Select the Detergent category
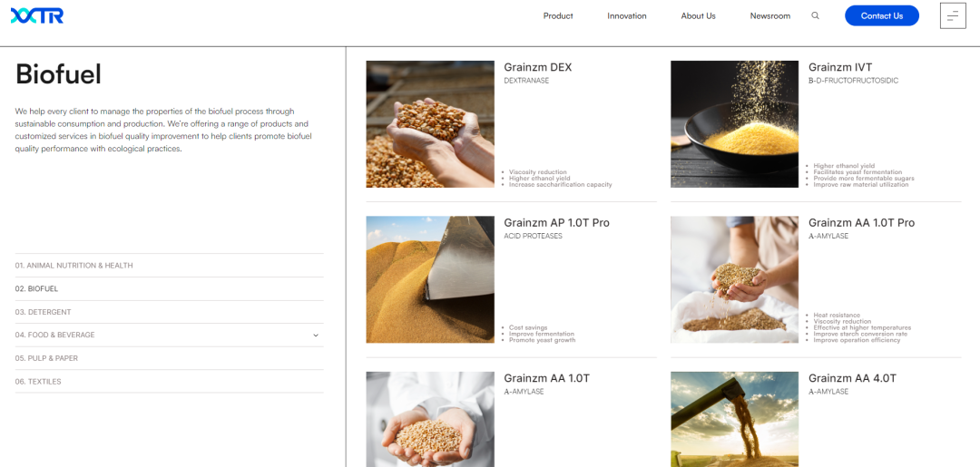The height and width of the screenshot is (467, 980). tap(169, 312)
